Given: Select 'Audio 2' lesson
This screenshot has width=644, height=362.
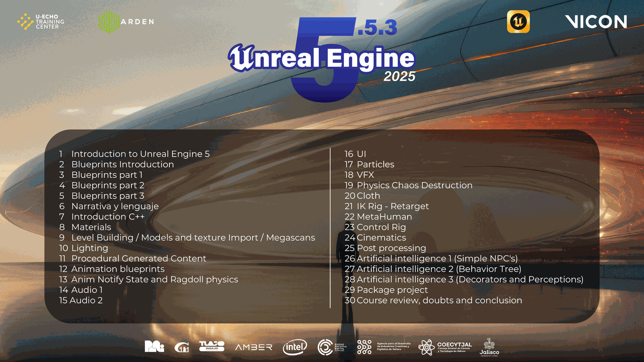Looking at the screenshot, I should 81,300.
